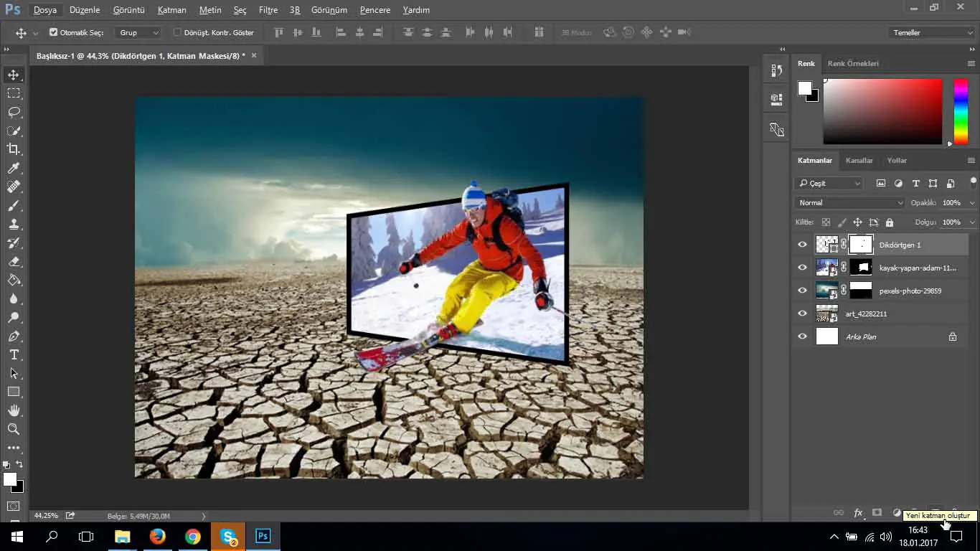Open the Filtre menu

coord(268,10)
